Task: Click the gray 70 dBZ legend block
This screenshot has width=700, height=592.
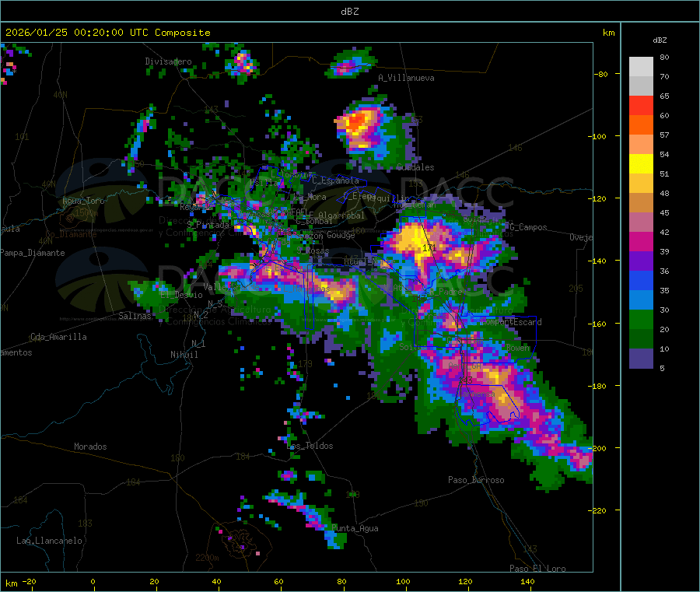Action: [641, 86]
